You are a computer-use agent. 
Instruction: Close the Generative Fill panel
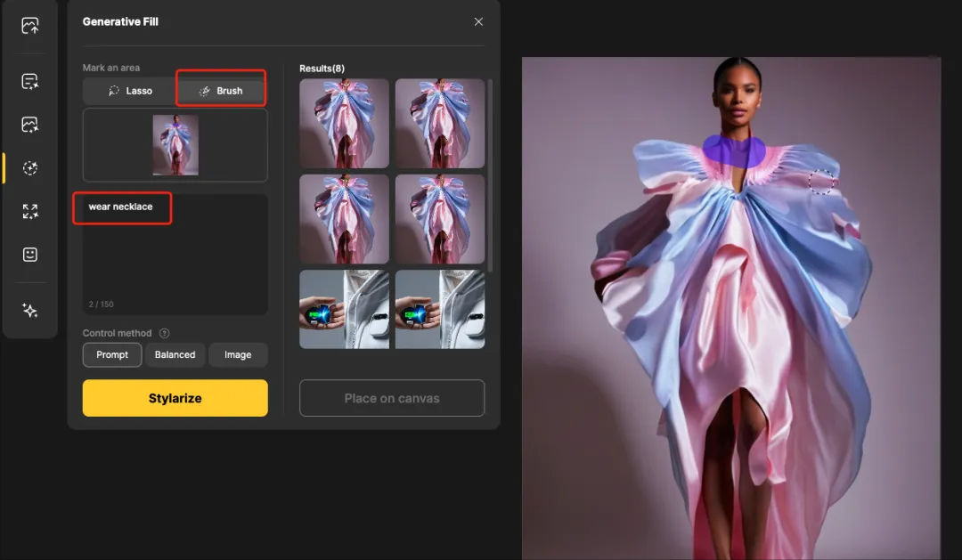coord(478,21)
